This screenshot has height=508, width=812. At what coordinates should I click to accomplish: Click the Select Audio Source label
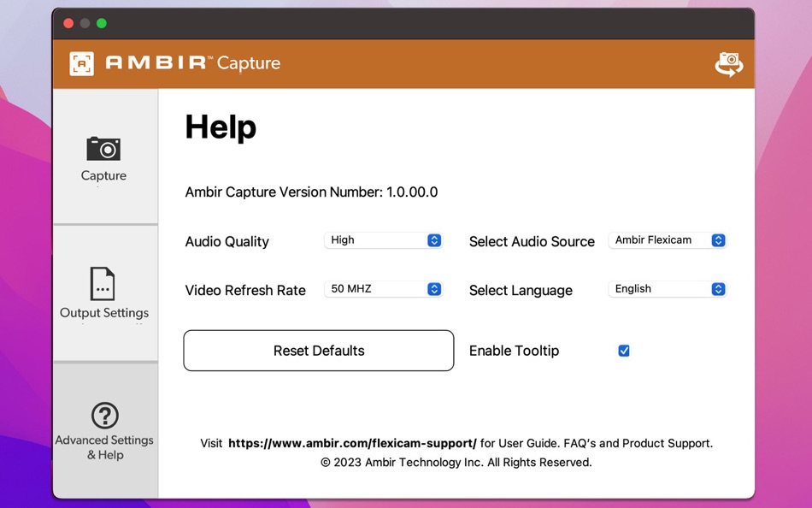532,241
